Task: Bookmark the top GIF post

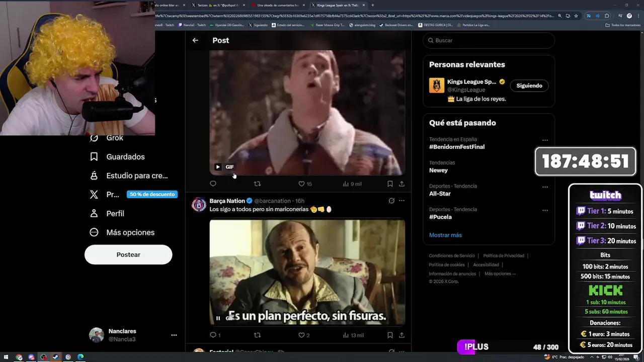Action: 390,184
